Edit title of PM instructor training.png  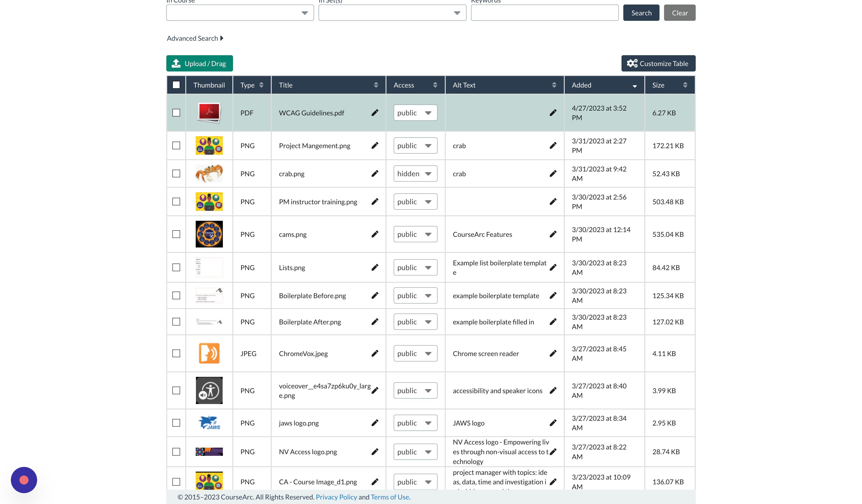(375, 201)
